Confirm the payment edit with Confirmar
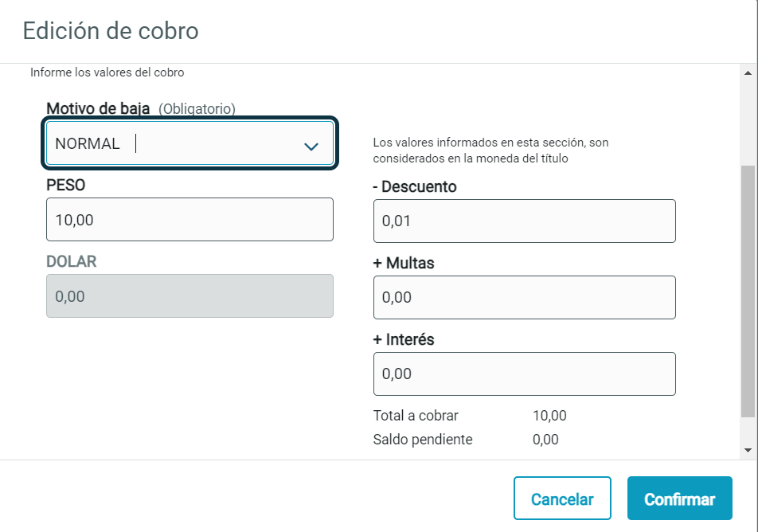The width and height of the screenshot is (758, 532). point(680,499)
